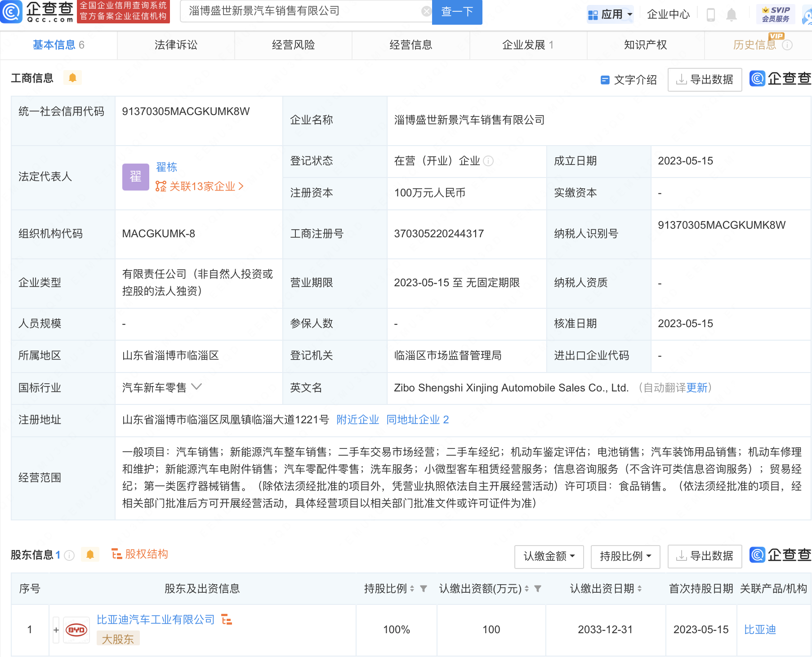Screen dimensions: 812x657
Task: Open the Qichacha logo home page
Action: [x=37, y=12]
